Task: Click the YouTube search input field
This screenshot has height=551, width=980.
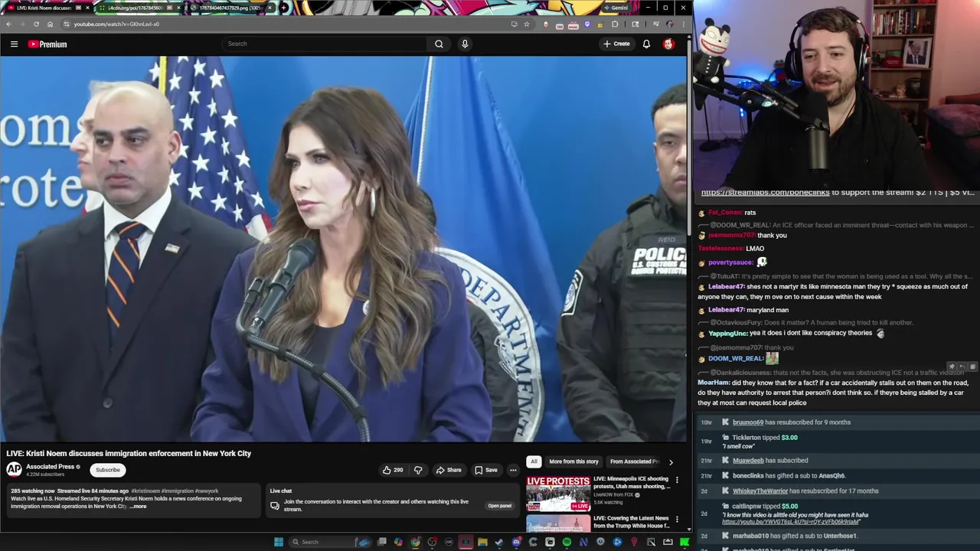Action: pyautogui.click(x=325, y=44)
